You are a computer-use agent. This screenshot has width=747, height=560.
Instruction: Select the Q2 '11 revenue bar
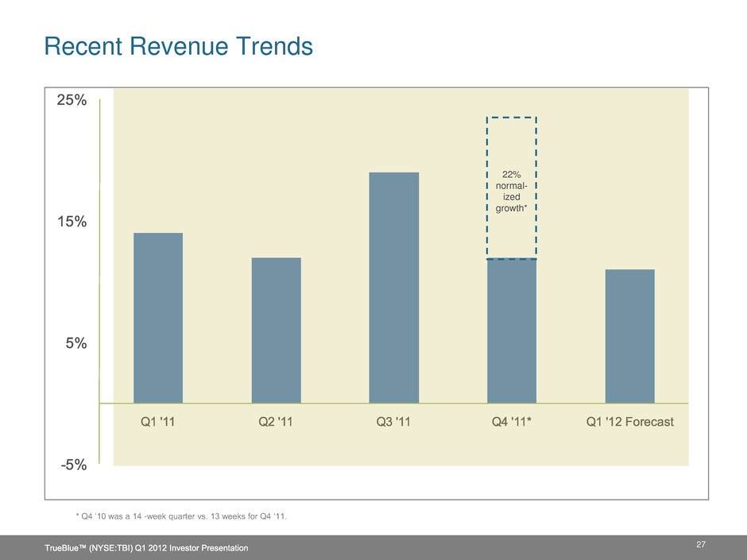pyautogui.click(x=276, y=330)
